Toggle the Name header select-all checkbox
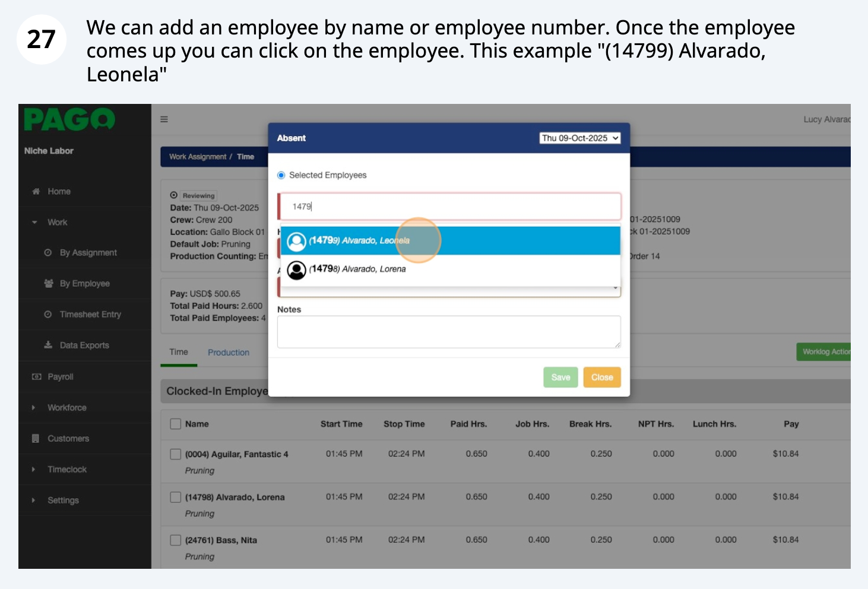The image size is (868, 589). (176, 424)
